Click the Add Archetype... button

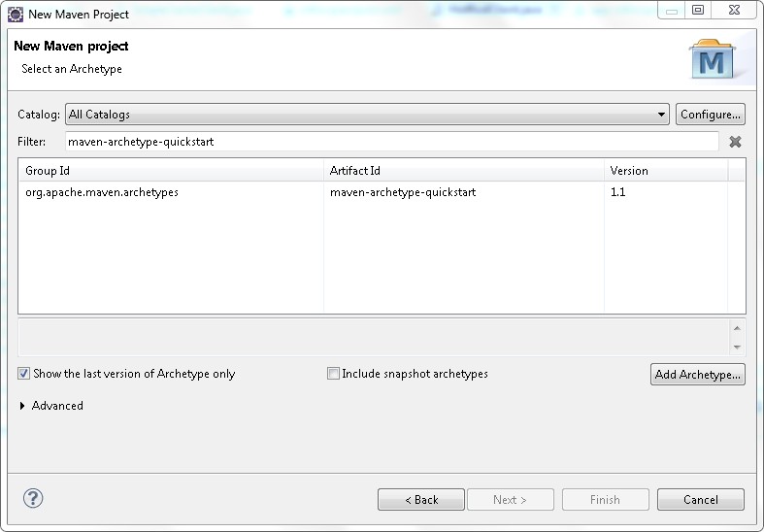pos(697,375)
